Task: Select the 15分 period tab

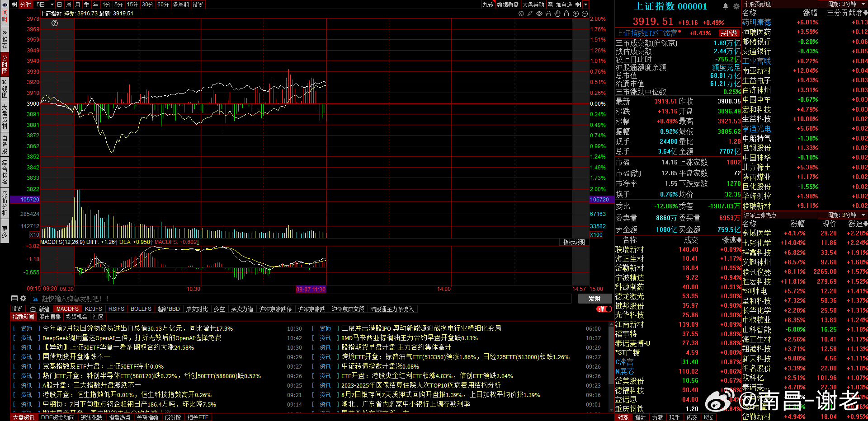Action: pyautogui.click(x=132, y=5)
